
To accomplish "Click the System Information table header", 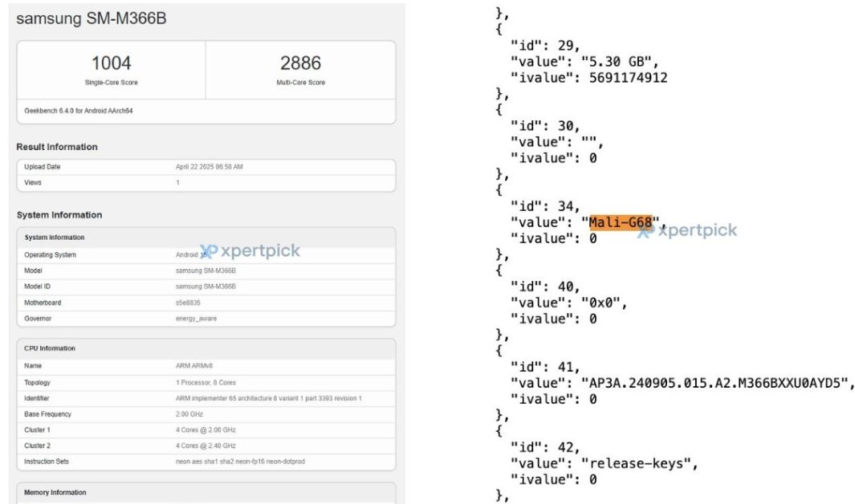I will [x=206, y=238].
